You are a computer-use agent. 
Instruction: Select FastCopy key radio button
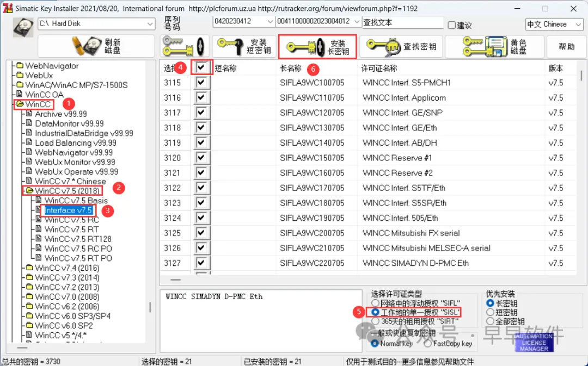pyautogui.click(x=428, y=343)
